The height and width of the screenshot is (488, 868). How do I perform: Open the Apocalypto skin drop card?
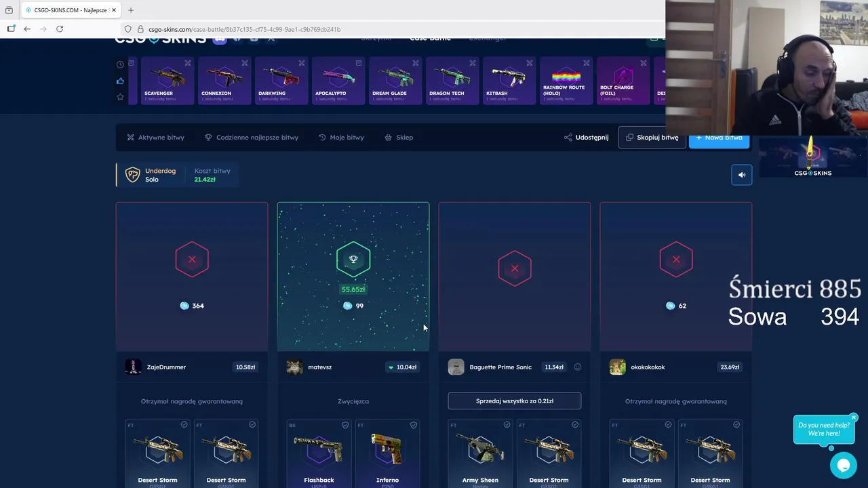pos(338,81)
